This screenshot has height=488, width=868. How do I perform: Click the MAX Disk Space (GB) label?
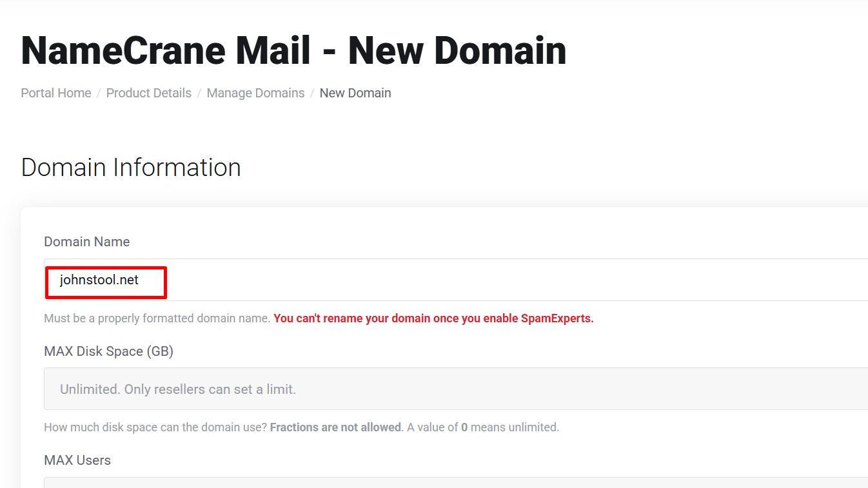click(108, 351)
